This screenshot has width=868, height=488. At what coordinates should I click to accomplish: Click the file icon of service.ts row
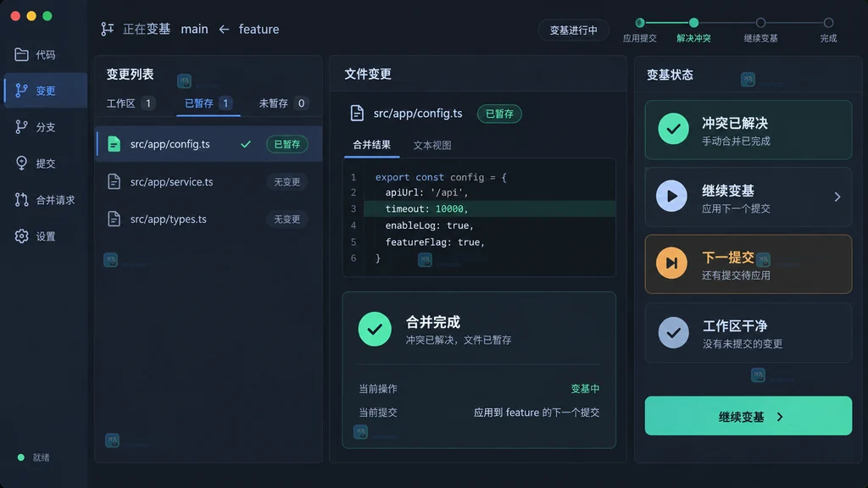[x=114, y=181]
